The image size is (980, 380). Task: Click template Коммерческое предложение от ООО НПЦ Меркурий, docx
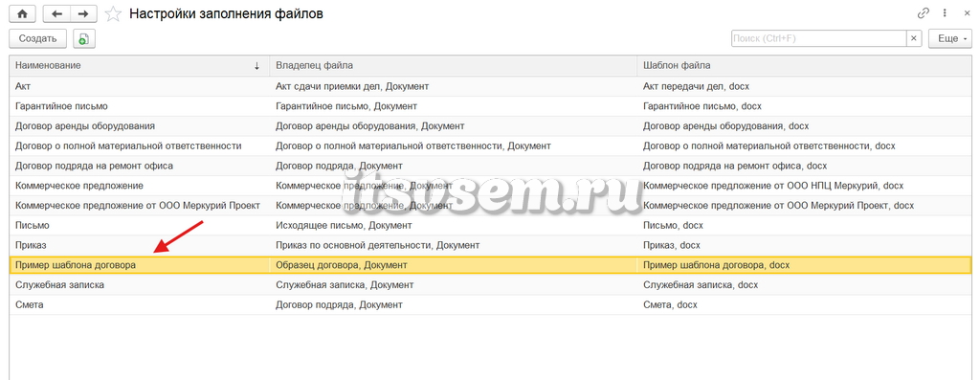click(x=773, y=186)
